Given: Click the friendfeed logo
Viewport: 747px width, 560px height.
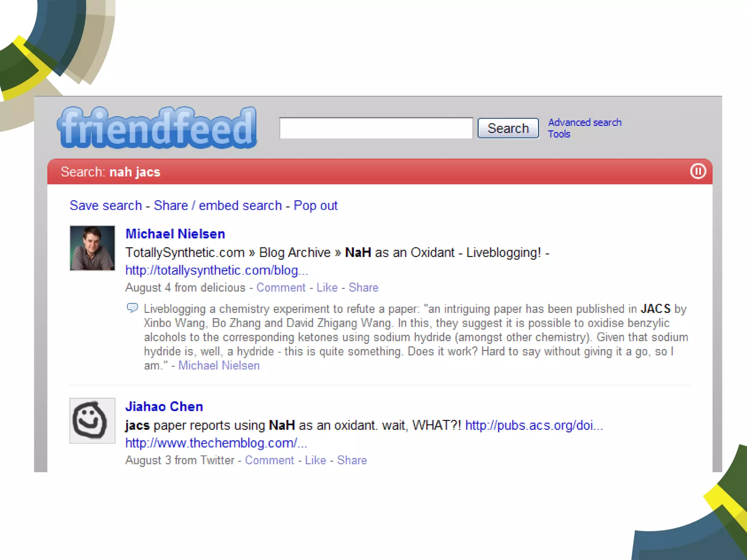Looking at the screenshot, I should [x=157, y=128].
